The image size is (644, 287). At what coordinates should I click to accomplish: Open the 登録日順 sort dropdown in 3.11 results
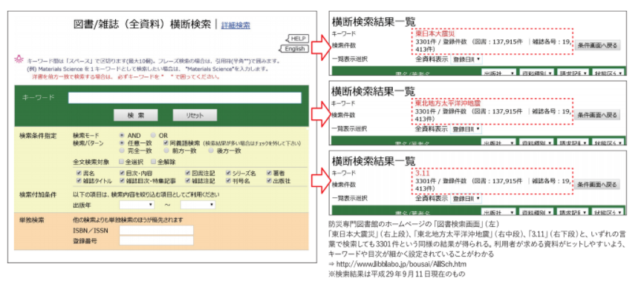[466, 199]
